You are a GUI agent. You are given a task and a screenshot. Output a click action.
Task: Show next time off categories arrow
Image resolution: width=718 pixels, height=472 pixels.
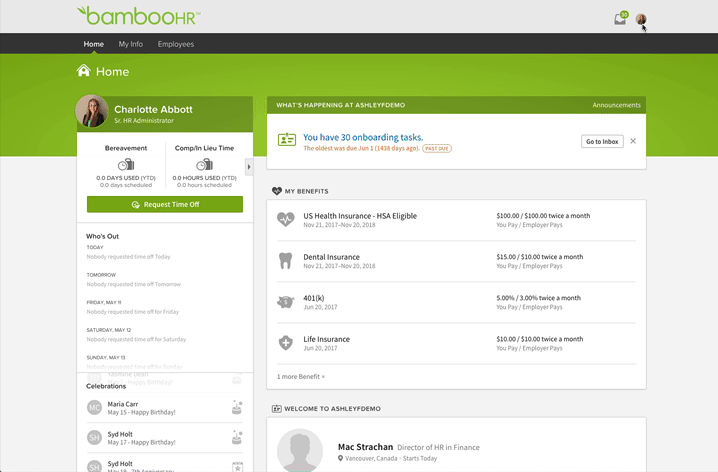click(x=249, y=167)
